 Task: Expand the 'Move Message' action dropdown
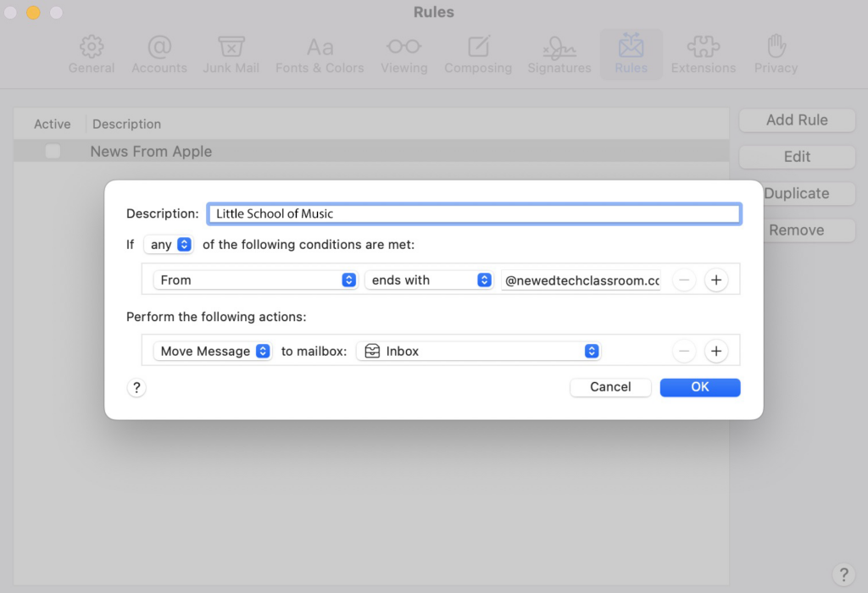pos(213,352)
